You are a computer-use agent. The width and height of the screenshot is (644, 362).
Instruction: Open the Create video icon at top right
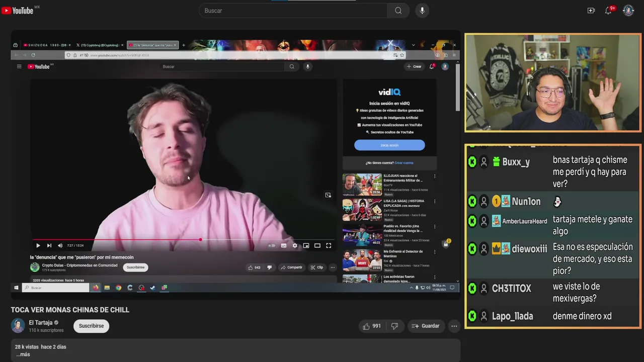(591, 11)
